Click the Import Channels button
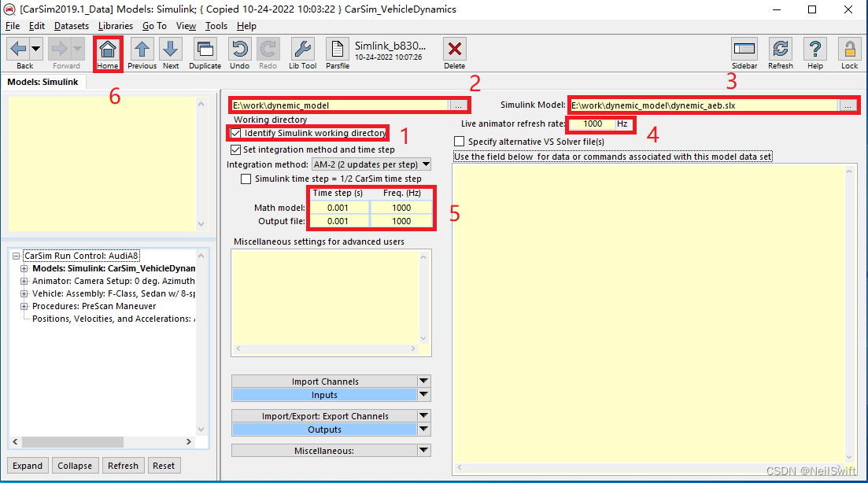Screen dimensions: 868x483 [324, 382]
